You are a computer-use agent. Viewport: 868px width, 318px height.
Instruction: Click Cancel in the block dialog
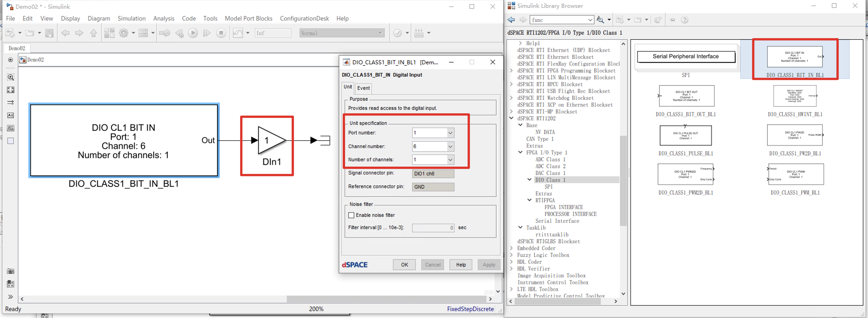(433, 265)
